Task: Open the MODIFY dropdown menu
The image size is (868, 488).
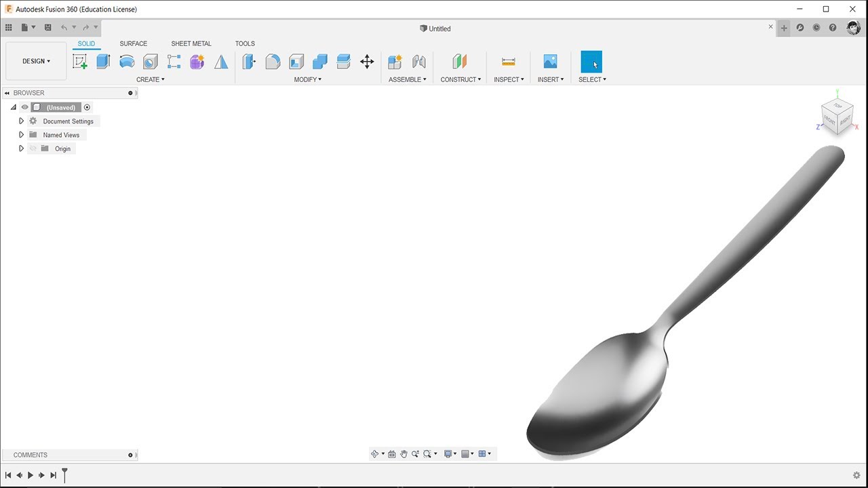Action: pyautogui.click(x=308, y=79)
